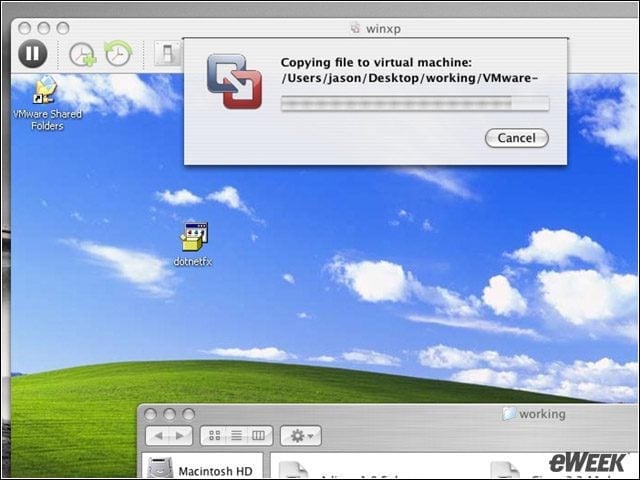Open the Finder gear action menu
Viewport: 640px width, 480px height.
(x=301, y=436)
